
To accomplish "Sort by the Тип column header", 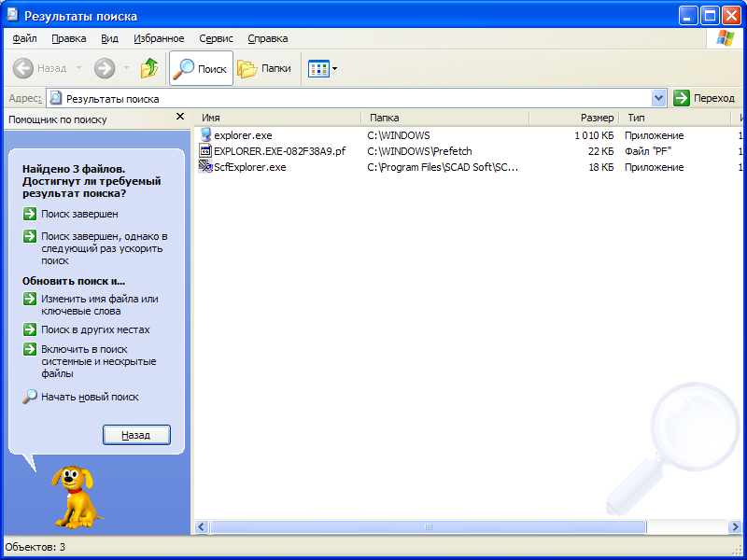I will coord(674,118).
